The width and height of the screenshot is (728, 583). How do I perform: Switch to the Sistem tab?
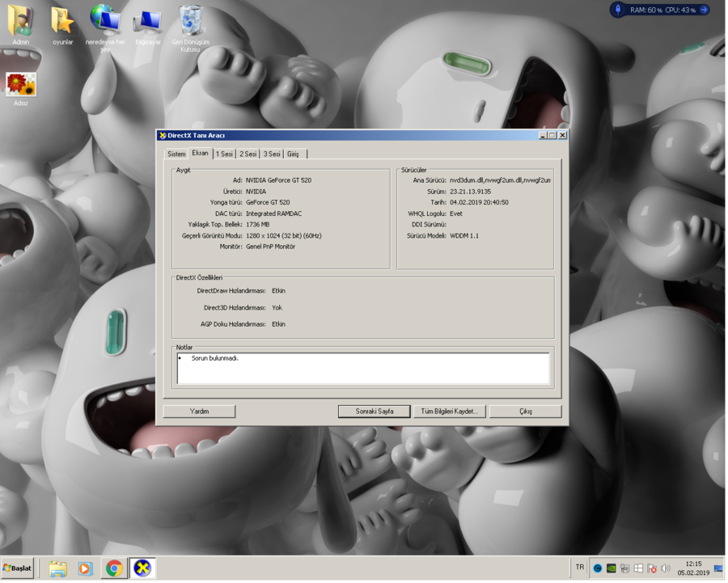point(176,154)
